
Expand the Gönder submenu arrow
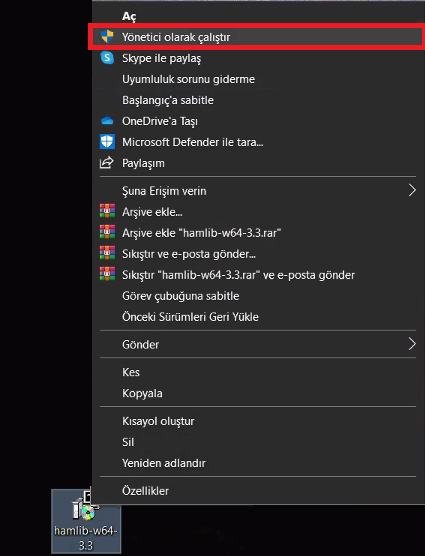pos(412,344)
